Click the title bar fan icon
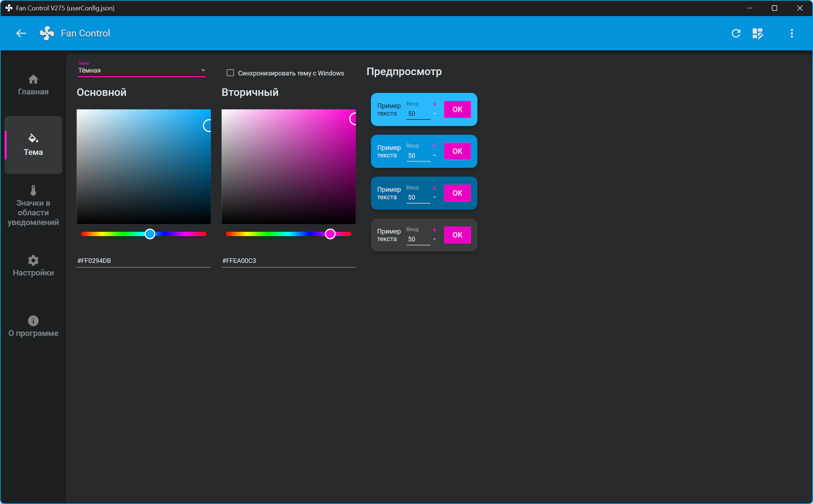Viewport: 813px width, 504px height. [x=9, y=8]
